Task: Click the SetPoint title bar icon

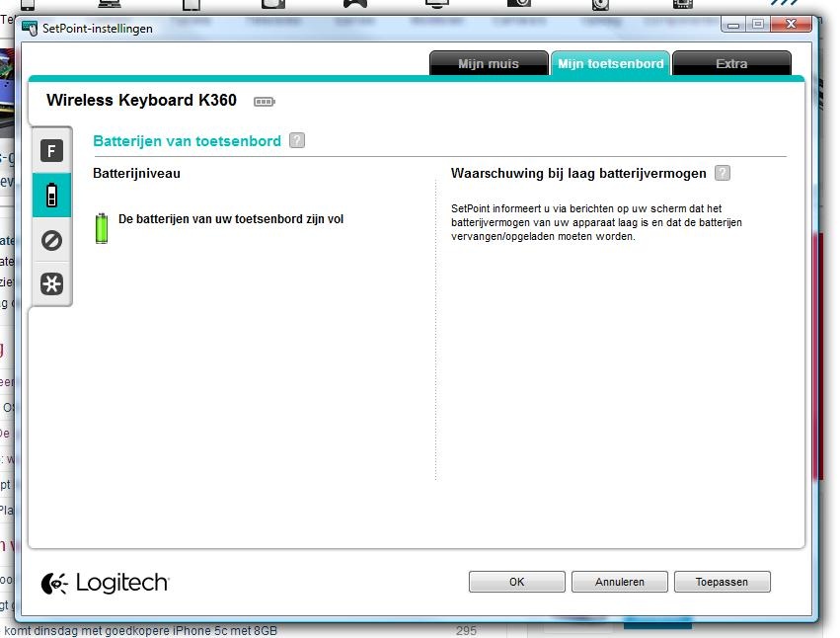Action: 30,28
